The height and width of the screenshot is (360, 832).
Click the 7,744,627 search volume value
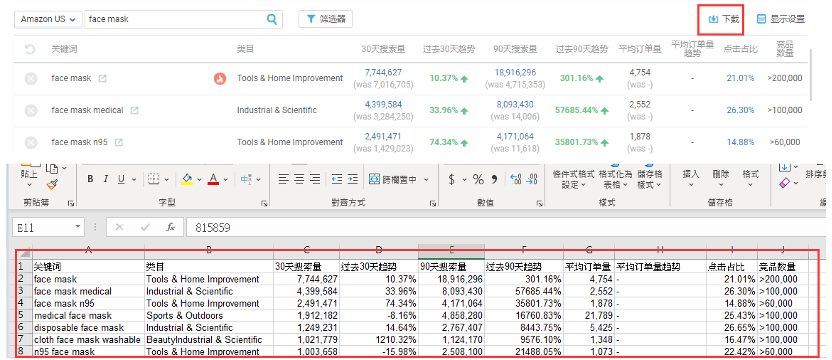click(x=383, y=72)
